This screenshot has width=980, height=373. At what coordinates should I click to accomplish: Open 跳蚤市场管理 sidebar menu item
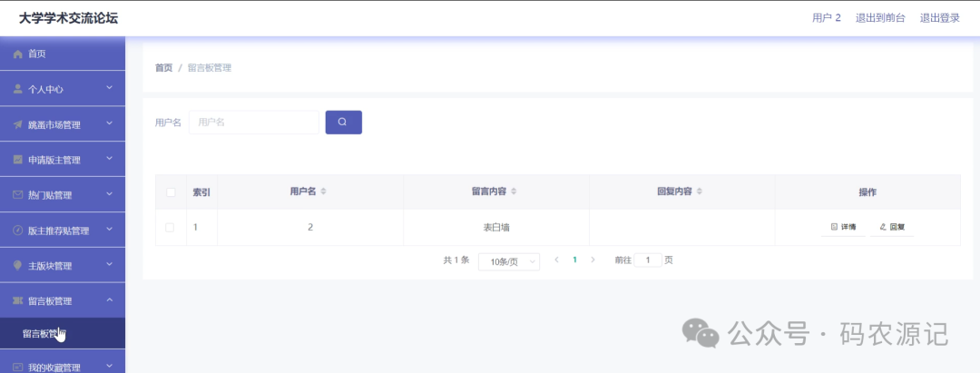click(x=63, y=124)
